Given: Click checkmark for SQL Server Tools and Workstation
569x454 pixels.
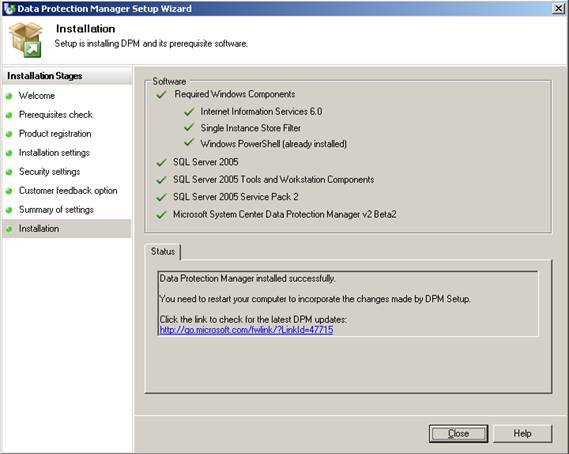Looking at the screenshot, I should [x=161, y=180].
